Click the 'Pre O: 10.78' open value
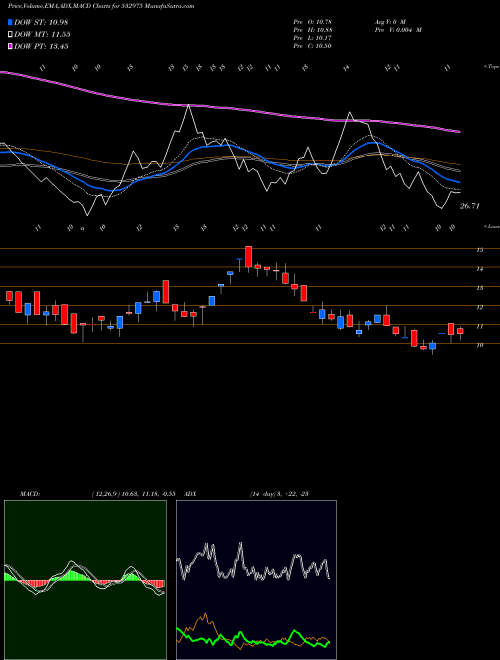This screenshot has width=500, height=660. point(313,21)
